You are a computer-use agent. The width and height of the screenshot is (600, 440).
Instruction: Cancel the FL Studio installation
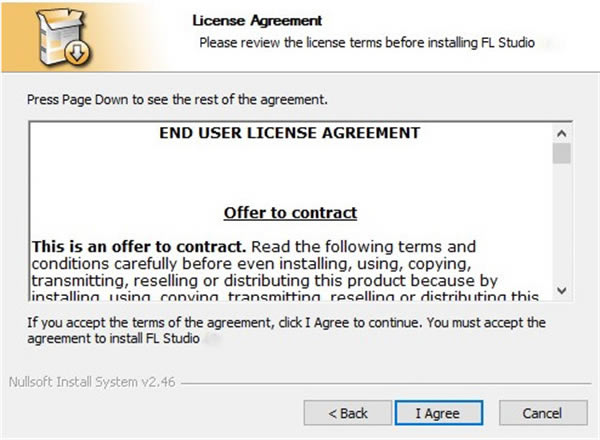pos(549,412)
